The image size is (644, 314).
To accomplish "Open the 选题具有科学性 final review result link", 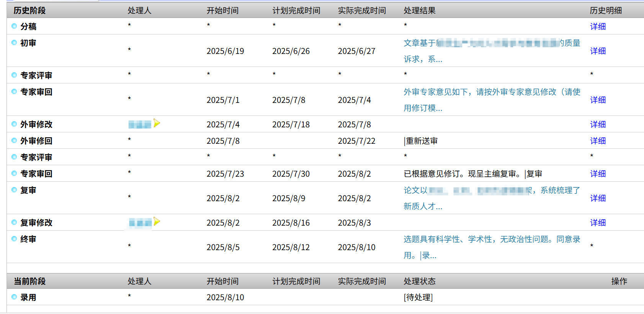I will 492,239.
